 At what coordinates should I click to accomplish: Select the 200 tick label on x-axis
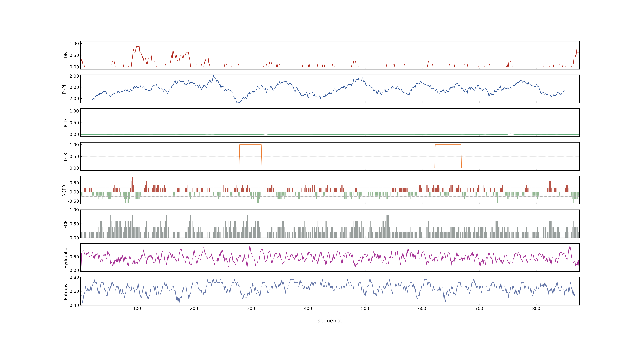(194, 309)
